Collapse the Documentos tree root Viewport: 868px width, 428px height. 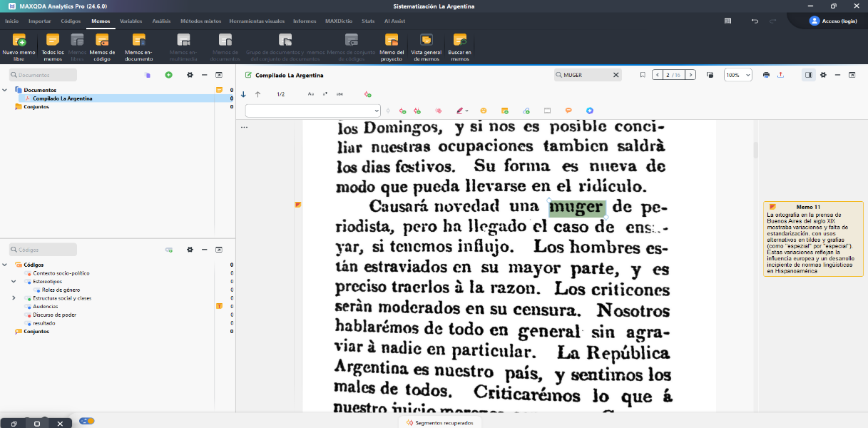click(x=4, y=90)
